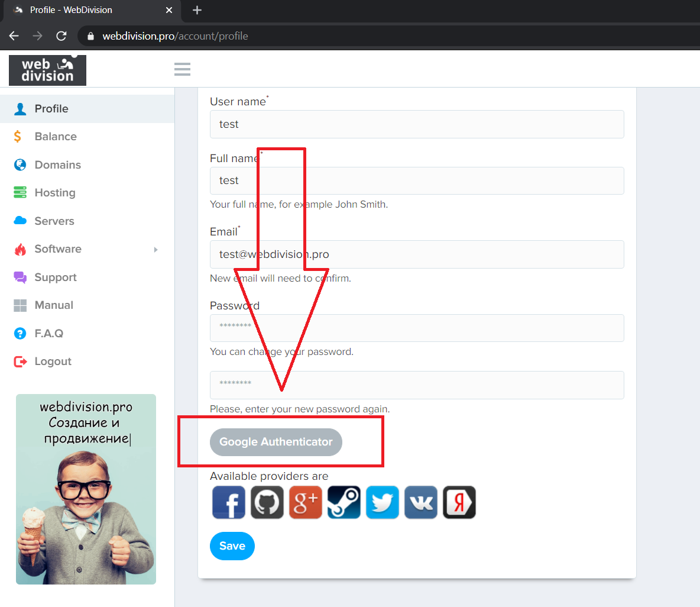Image resolution: width=700 pixels, height=607 pixels.
Task: Click the Facebook provider icon
Action: [229, 502]
